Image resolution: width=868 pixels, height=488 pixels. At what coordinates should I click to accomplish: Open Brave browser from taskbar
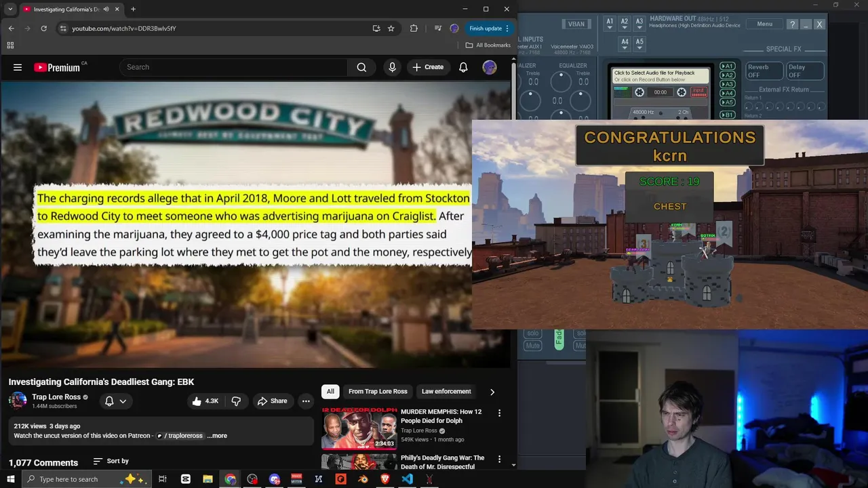click(x=385, y=479)
